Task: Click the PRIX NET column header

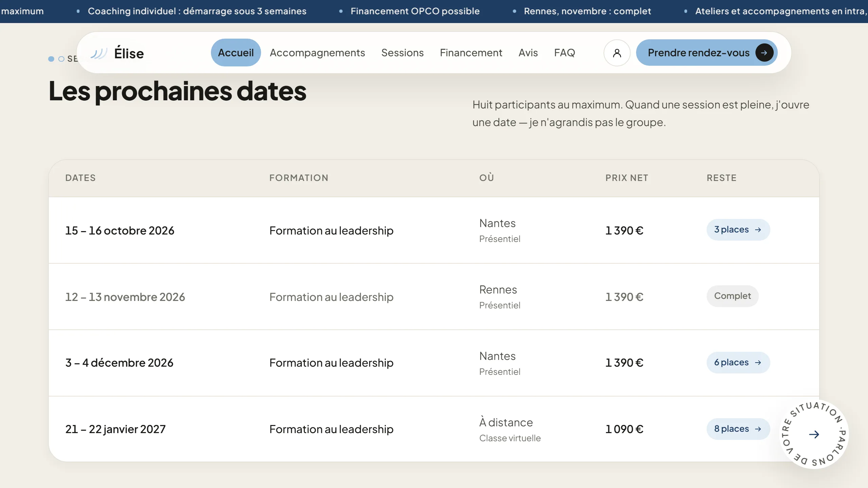Action: tap(627, 178)
